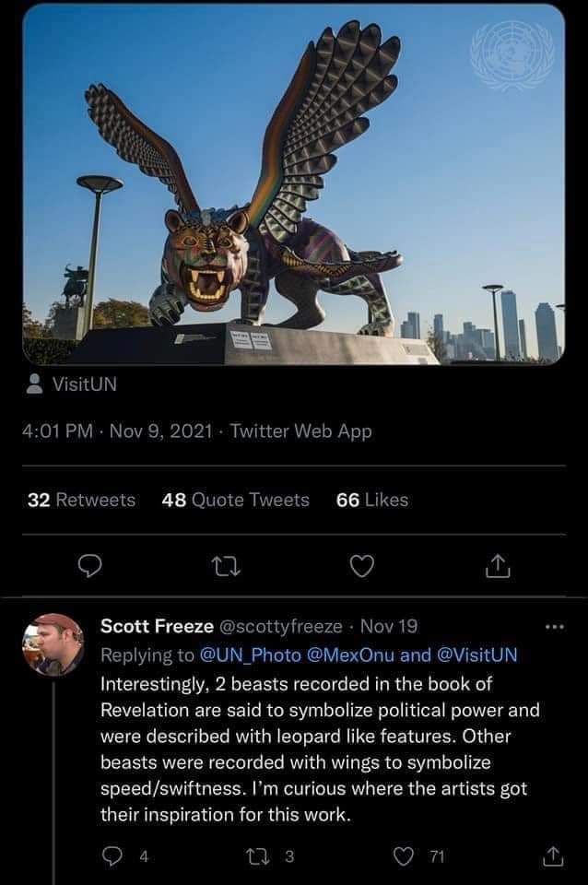Image resolution: width=588 pixels, height=885 pixels.
Task: Open Scott Freeze's profile picture
Action: click(x=53, y=644)
